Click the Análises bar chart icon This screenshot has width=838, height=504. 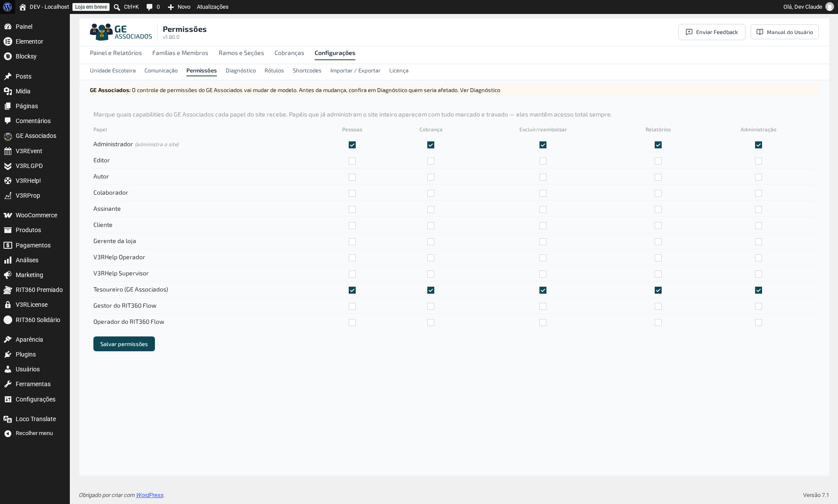[8, 260]
